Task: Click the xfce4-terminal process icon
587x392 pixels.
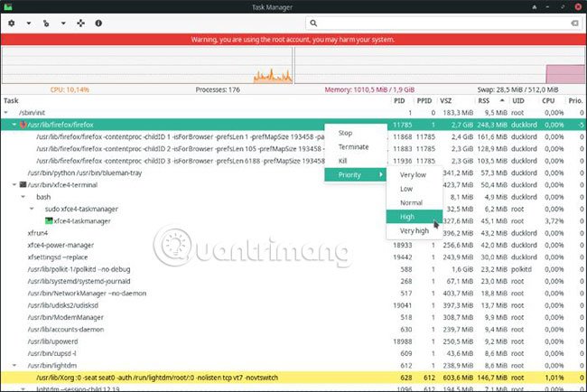Action: click(23, 184)
